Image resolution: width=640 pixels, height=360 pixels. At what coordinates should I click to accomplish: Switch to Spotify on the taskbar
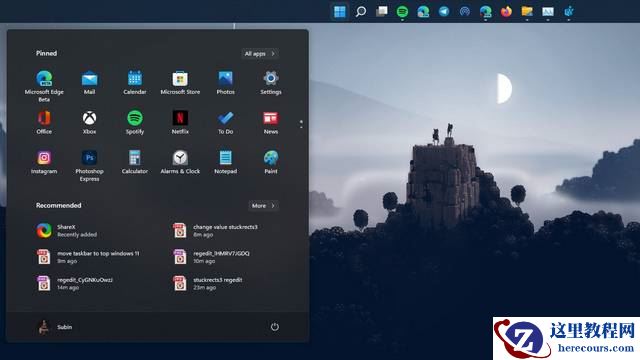pos(402,11)
